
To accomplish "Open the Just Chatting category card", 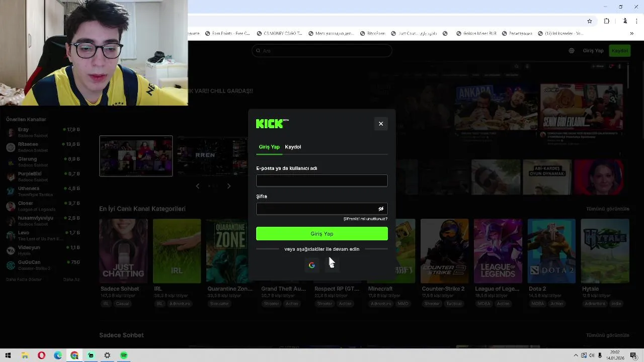I will coord(123,251).
